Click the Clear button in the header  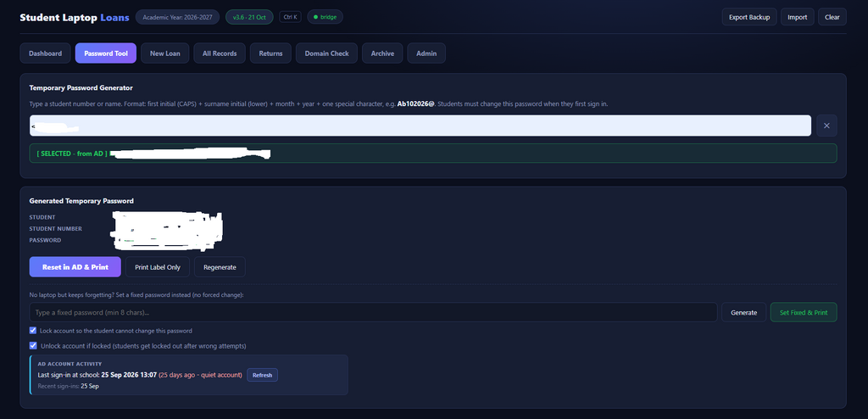coord(832,17)
